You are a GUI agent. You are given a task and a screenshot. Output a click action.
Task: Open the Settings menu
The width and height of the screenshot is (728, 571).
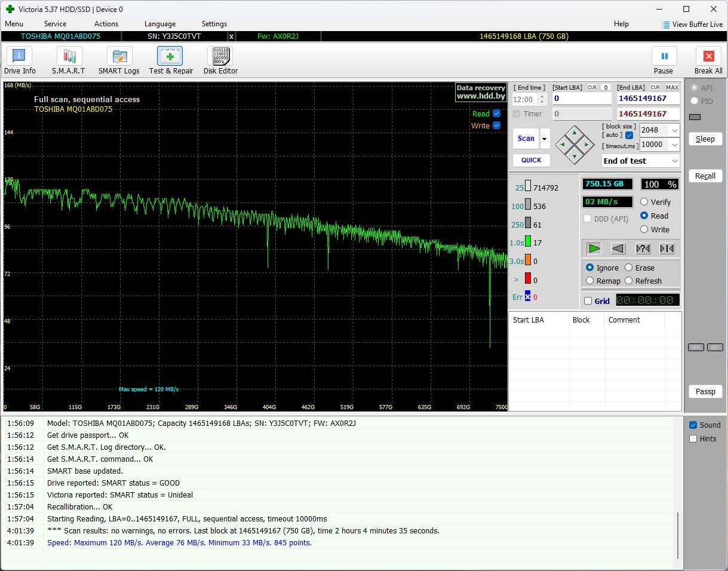[214, 24]
